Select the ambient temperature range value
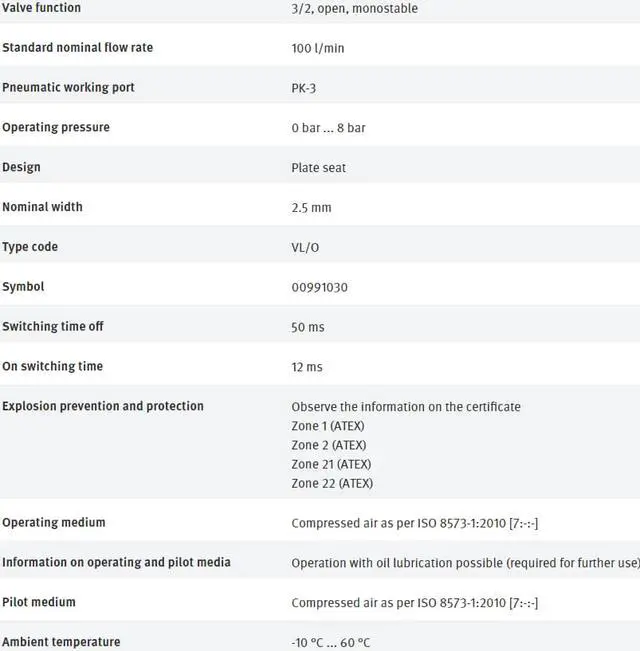 330,643
